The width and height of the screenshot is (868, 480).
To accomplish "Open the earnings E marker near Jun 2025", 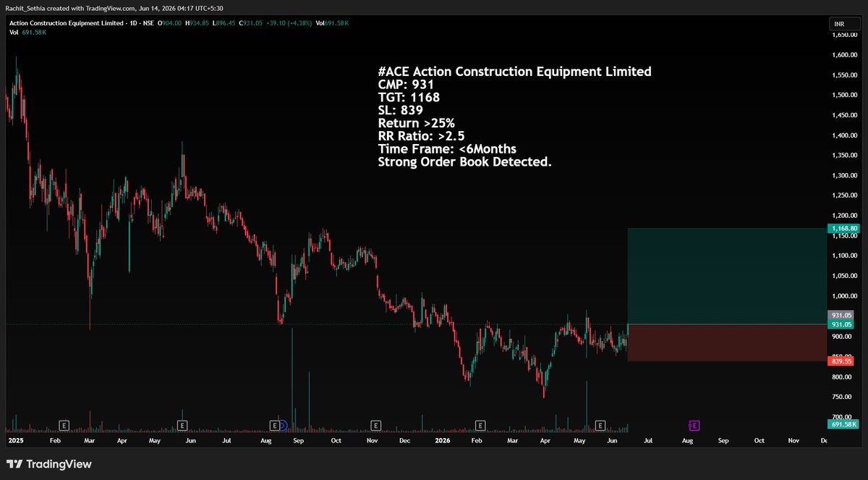I will coord(182,425).
